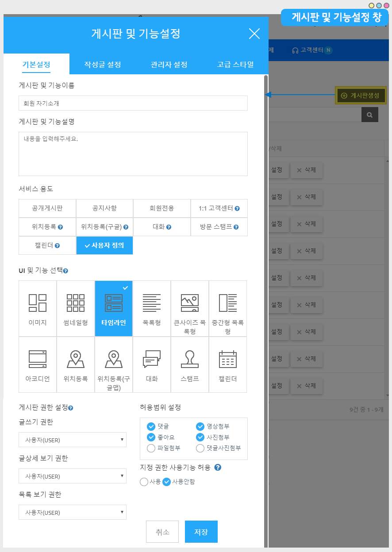Image resolution: width=392 pixels, height=552 pixels.
Task: Open the 목록 보기 권한 dropdown
Action: tap(73, 513)
